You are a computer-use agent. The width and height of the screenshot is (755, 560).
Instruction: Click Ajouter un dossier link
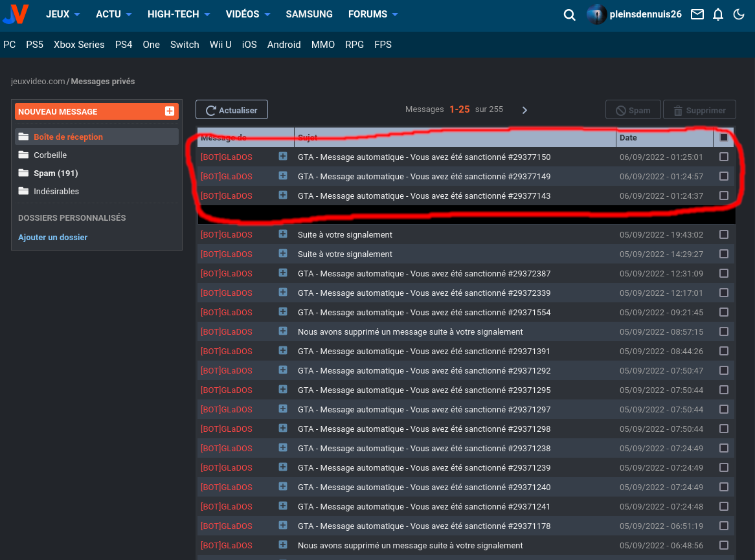[x=53, y=237]
